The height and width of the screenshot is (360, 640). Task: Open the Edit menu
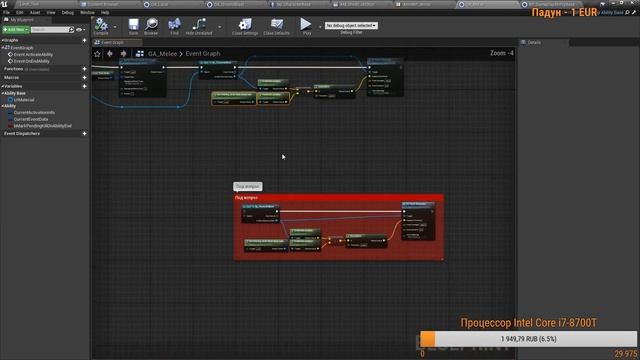20,13
